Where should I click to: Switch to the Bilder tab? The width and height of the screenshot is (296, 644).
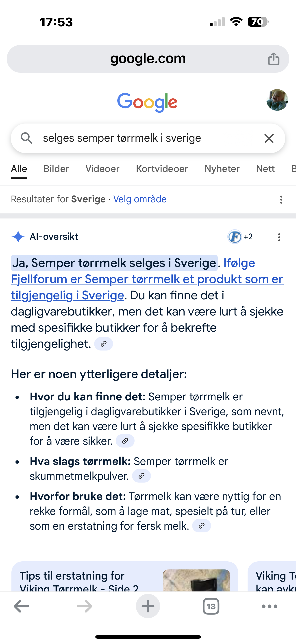[x=56, y=169]
